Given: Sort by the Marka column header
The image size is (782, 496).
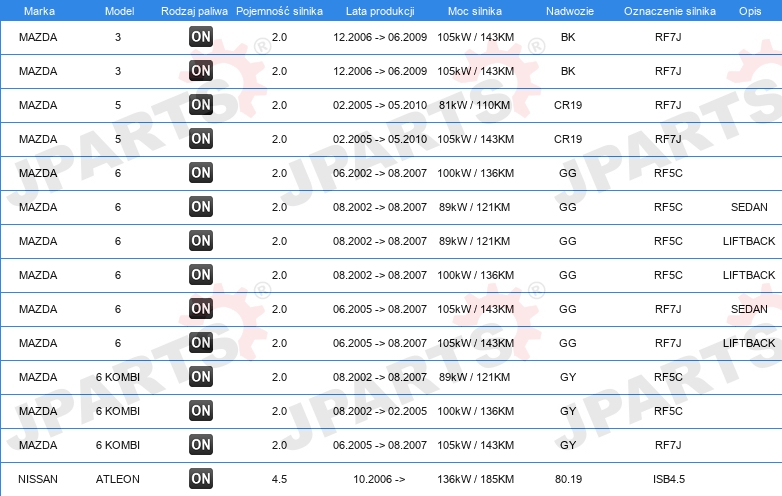Looking at the screenshot, I should tap(39, 11).
